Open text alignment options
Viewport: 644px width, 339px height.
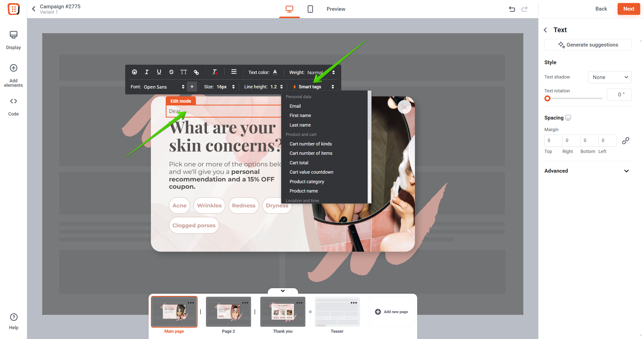(234, 72)
